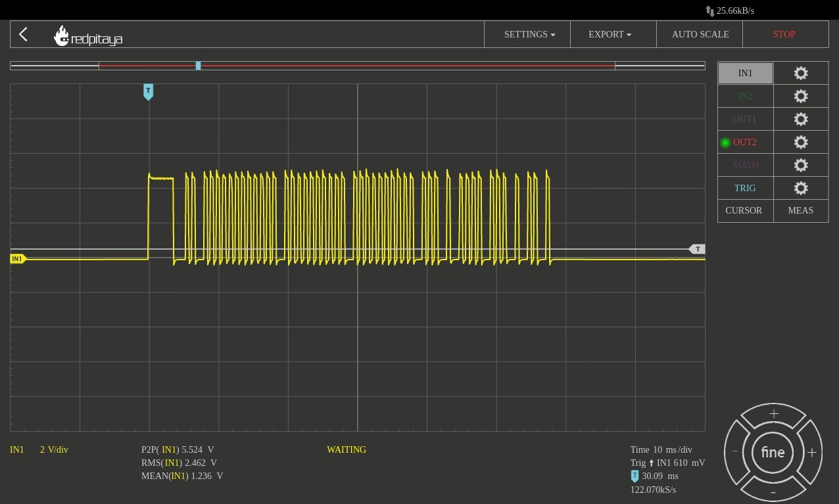The height and width of the screenshot is (504, 839).
Task: Click the minus at bottom of navigation dial
Action: click(x=773, y=492)
